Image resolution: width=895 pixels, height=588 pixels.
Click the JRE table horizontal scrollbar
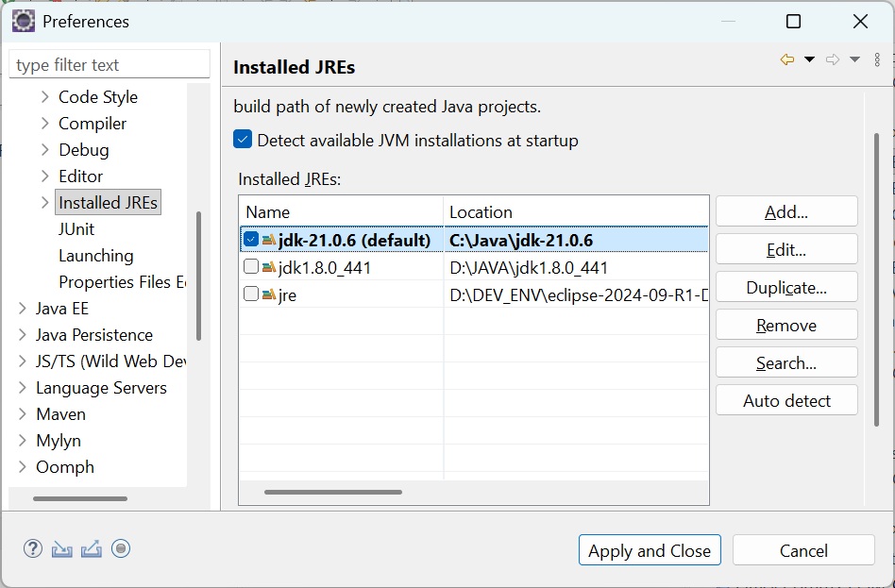pyautogui.click(x=333, y=492)
